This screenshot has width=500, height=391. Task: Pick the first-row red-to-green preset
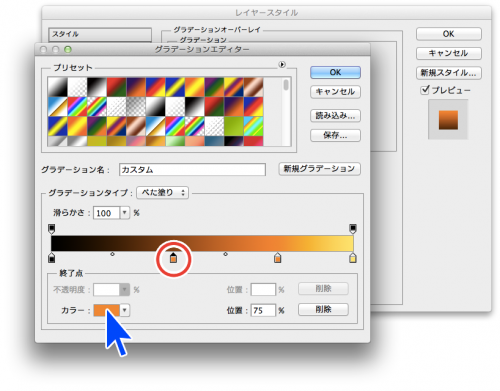tap(116, 87)
